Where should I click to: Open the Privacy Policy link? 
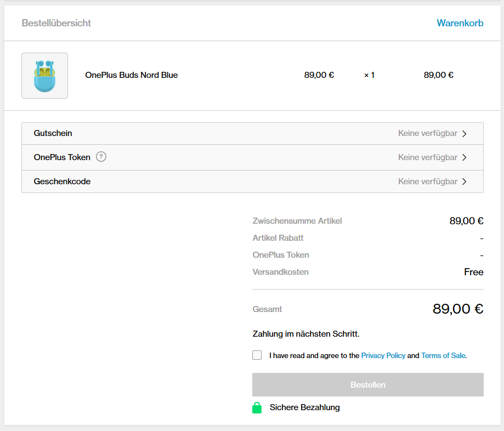383,355
